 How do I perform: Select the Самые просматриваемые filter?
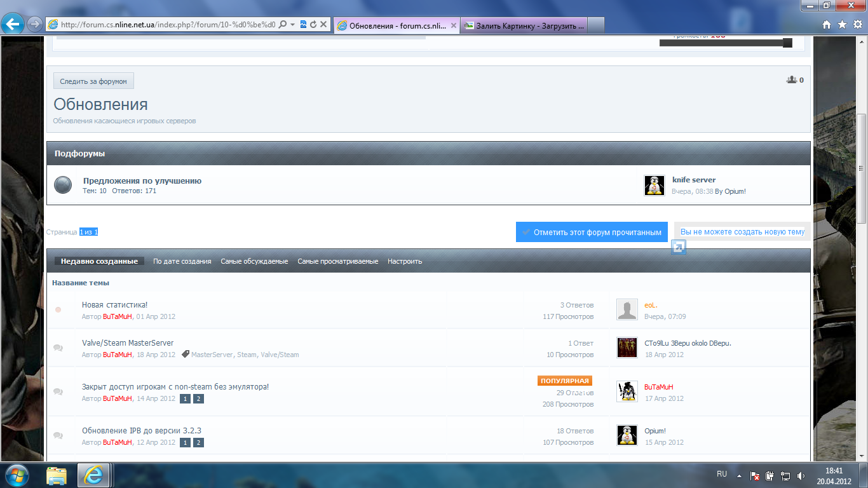pos(338,261)
